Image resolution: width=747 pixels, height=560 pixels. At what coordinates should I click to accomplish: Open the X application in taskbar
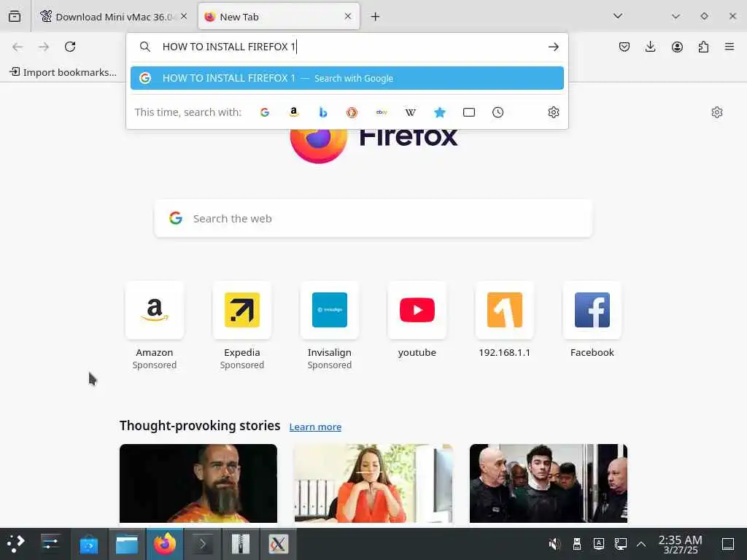pos(278,544)
